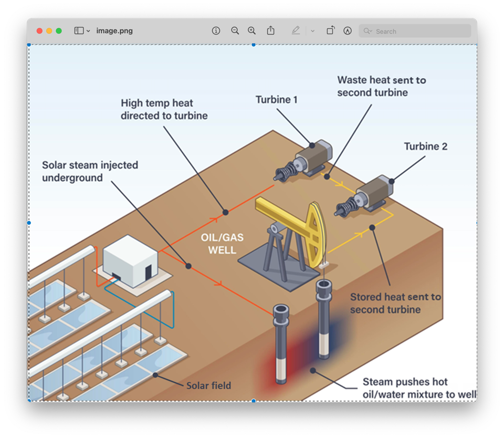Viewport: 504px width, 438px height.
Task: Zoom out using the magnifier minus icon
Action: pos(235,31)
